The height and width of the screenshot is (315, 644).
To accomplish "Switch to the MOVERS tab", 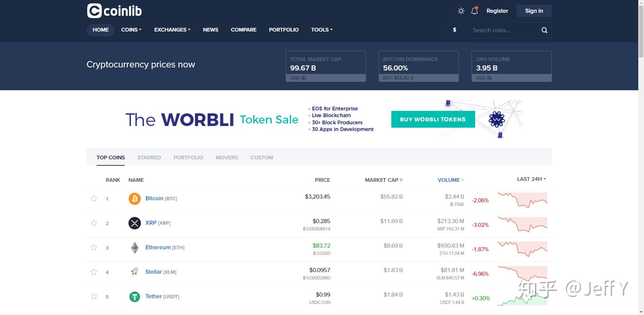I will pyautogui.click(x=227, y=158).
